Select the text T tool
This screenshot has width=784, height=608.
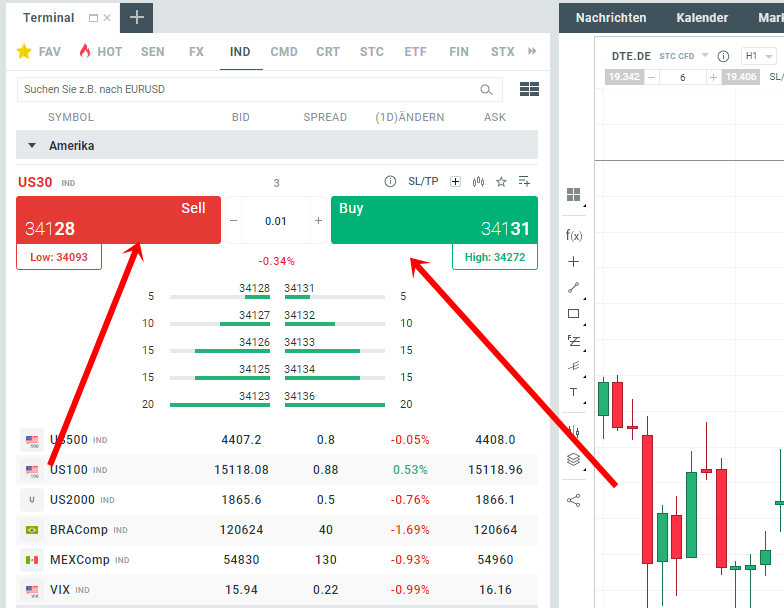(574, 392)
